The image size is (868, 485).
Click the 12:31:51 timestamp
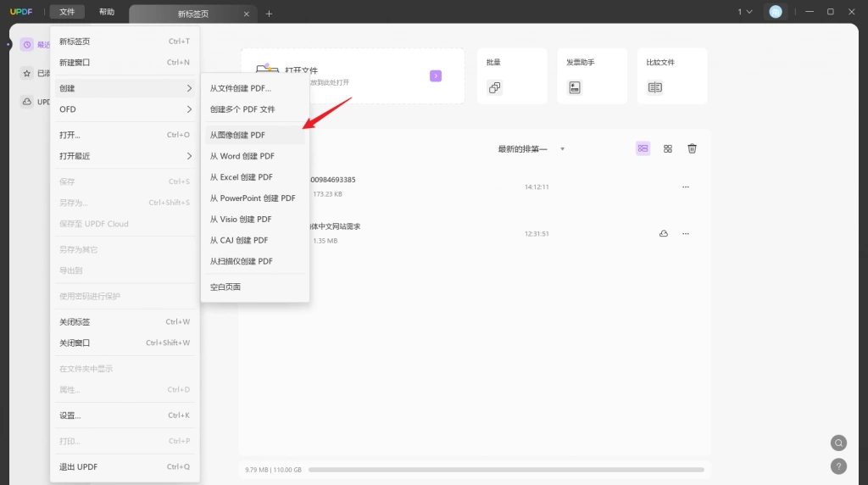coord(537,234)
